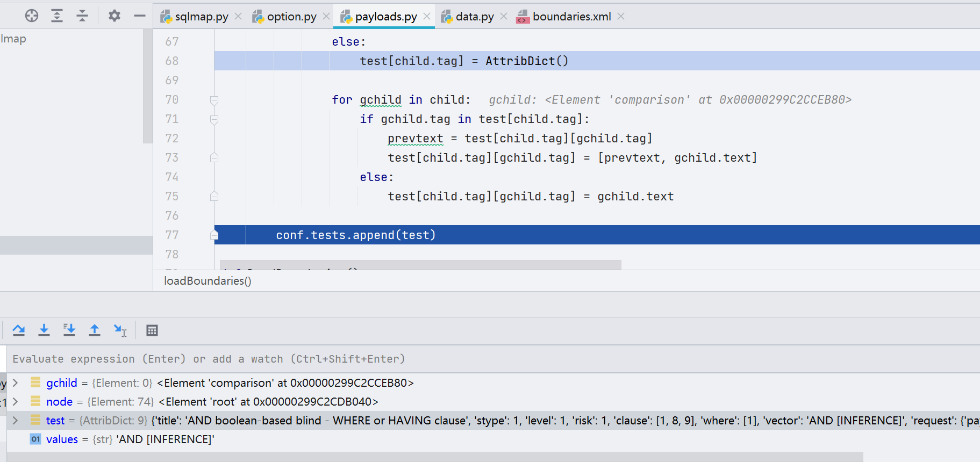This screenshot has height=462, width=980.
Task: Click the Step Over debugger button
Action: click(x=19, y=330)
